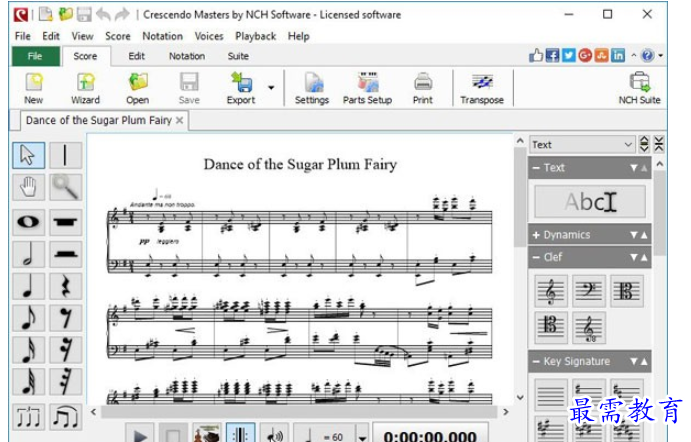
Task: Collapse the Text section
Action: 536,168
